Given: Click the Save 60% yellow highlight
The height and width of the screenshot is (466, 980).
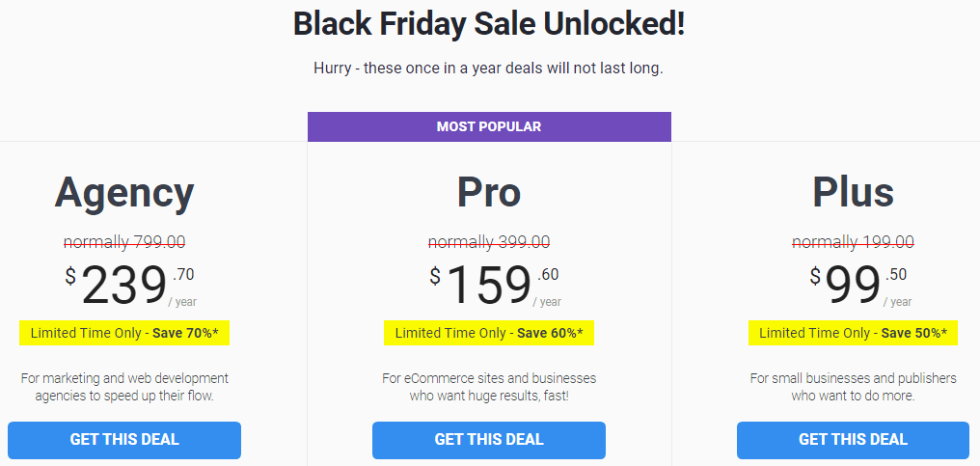Looking at the screenshot, I should tap(489, 334).
